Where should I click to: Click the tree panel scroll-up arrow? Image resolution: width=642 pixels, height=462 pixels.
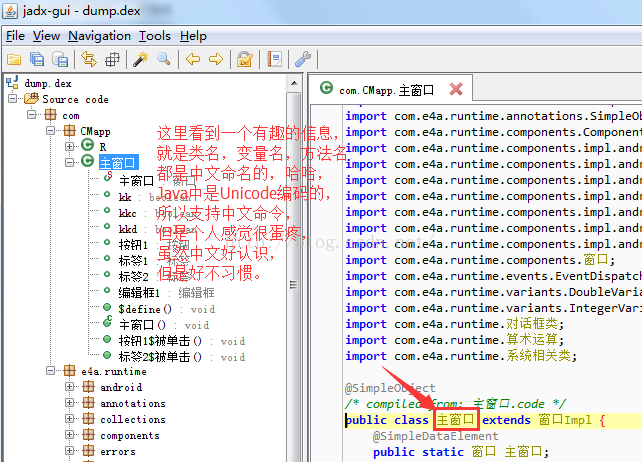tap(294, 83)
